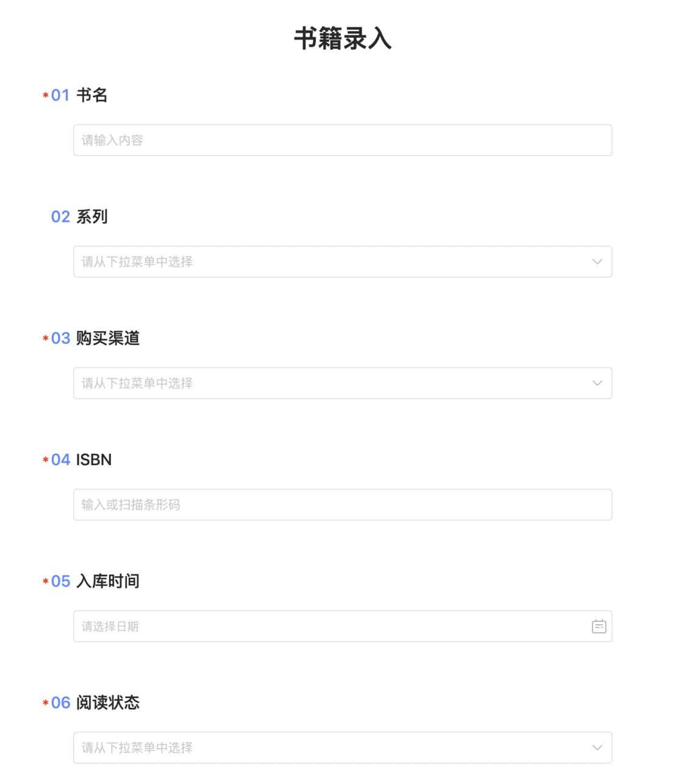This screenshot has width=683, height=784.
Task: Click the 阅读状态 label text
Action: pos(108,702)
